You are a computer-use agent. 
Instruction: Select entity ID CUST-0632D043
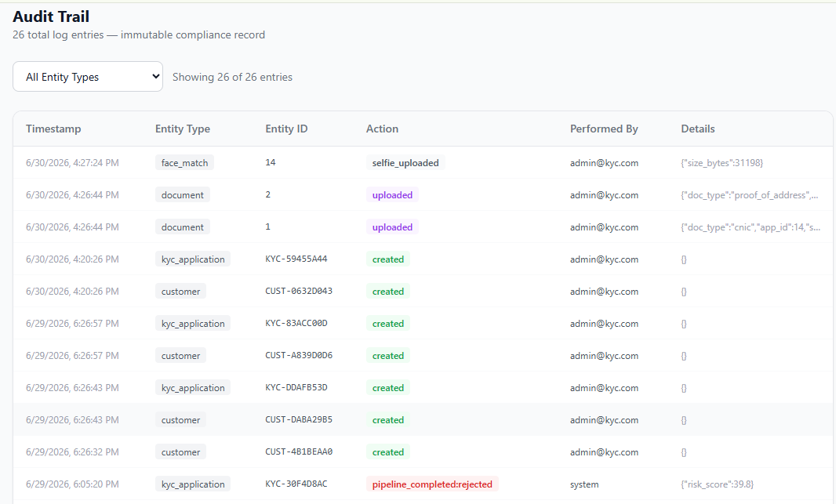tap(299, 291)
